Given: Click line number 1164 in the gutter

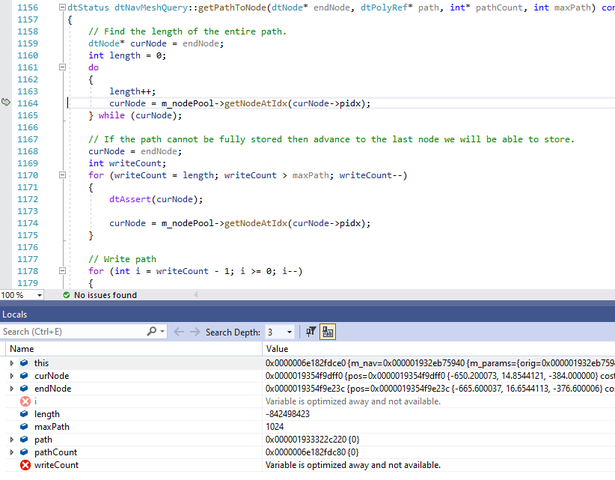Looking at the screenshot, I should pyautogui.click(x=28, y=103).
